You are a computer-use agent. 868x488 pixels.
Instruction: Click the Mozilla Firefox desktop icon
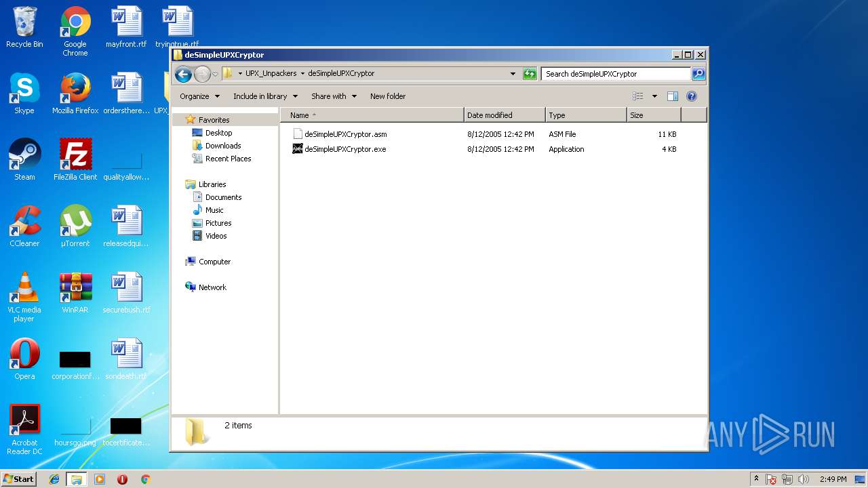75,94
